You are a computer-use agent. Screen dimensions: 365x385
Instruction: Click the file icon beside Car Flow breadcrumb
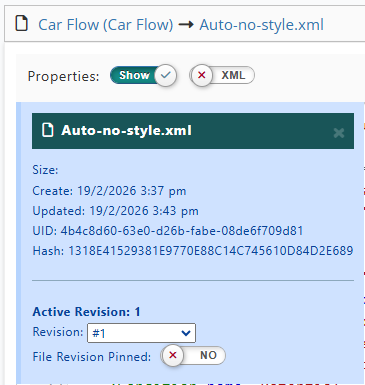pyautogui.click(x=22, y=24)
